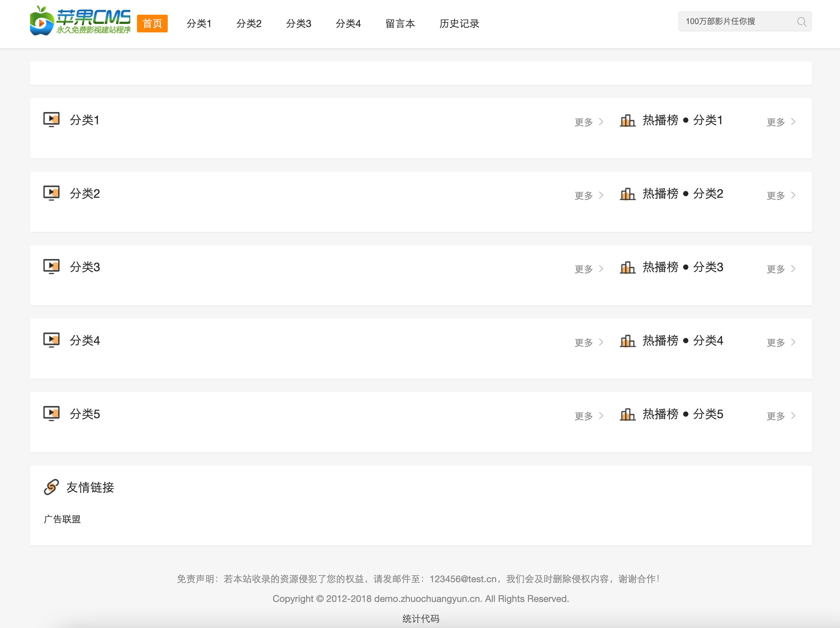
Task: Click the video icon beside 分类4 section
Action: pos(51,340)
